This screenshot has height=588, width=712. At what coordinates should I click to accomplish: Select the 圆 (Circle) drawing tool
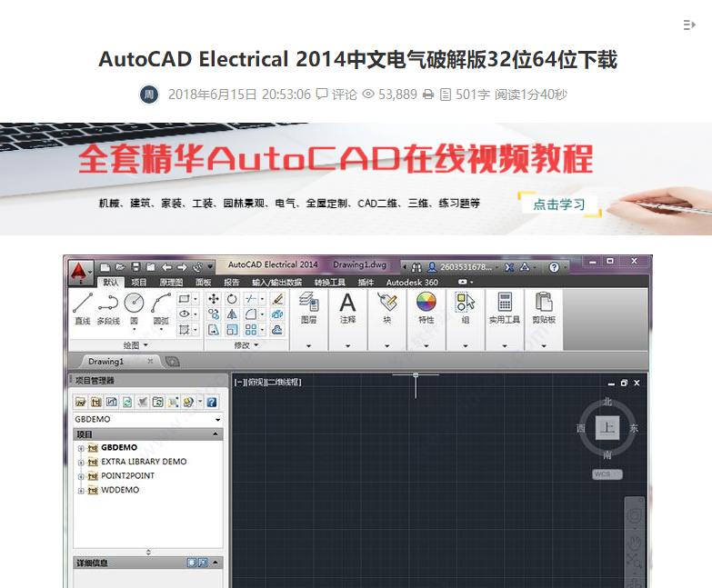coord(134,306)
